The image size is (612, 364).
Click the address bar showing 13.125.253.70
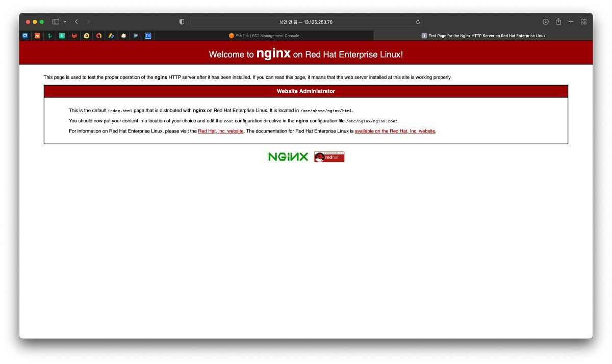click(306, 22)
